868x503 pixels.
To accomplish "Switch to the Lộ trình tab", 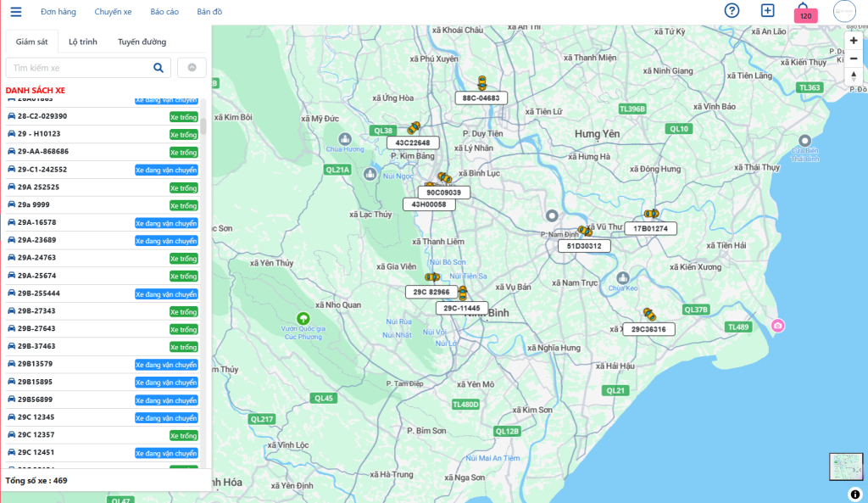I will click(x=83, y=42).
